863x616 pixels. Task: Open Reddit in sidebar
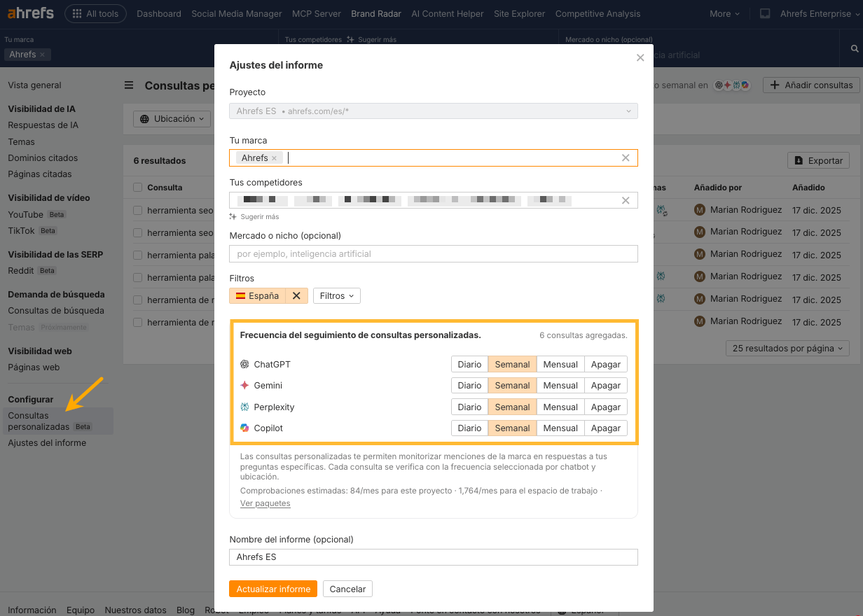click(21, 271)
